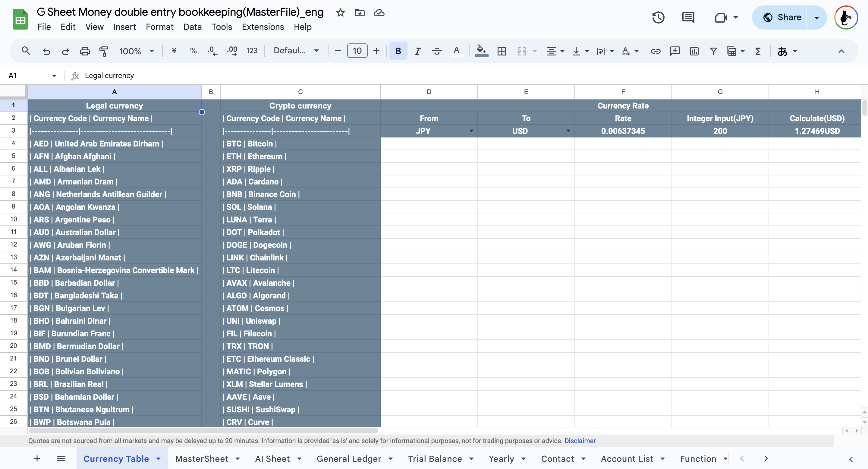Click the insert link icon
This screenshot has height=469, width=868.
pos(656,51)
